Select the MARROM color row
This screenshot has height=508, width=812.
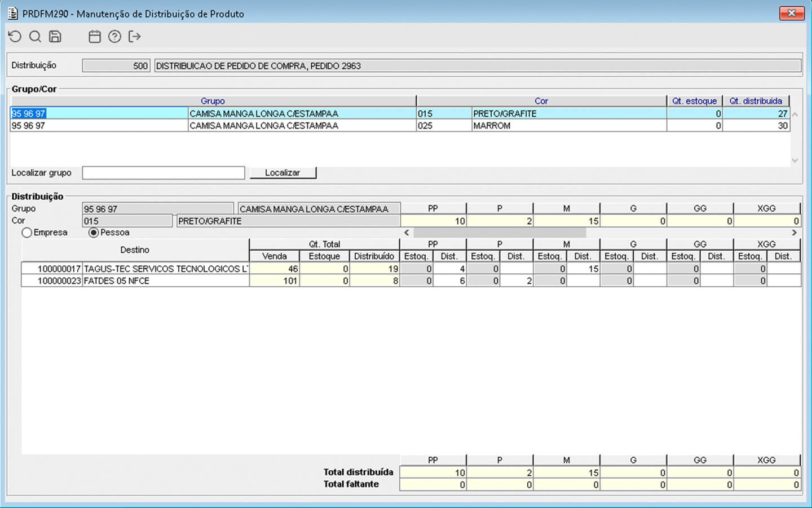tap(492, 126)
